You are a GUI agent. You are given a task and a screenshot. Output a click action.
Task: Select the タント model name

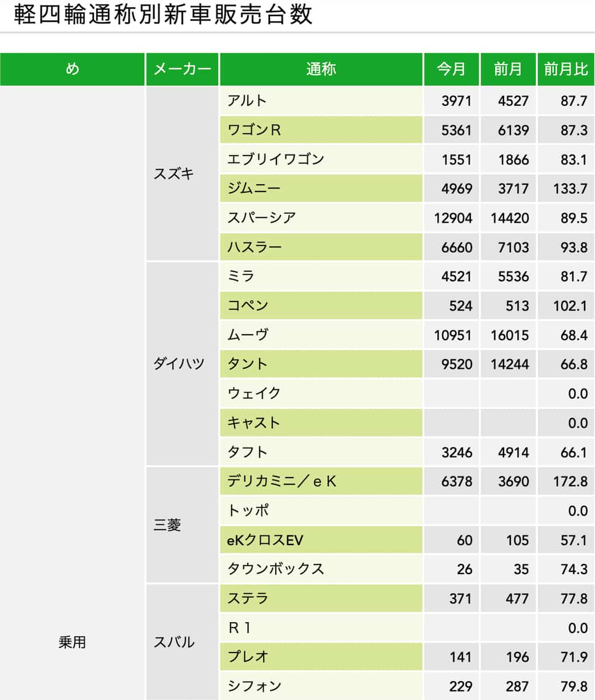coord(247,364)
